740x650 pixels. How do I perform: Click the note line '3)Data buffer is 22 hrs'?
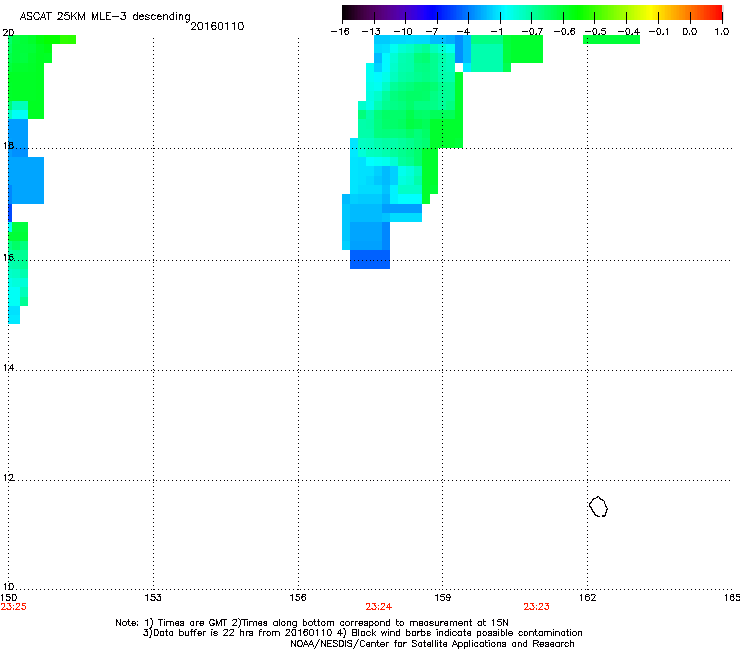tap(362, 633)
